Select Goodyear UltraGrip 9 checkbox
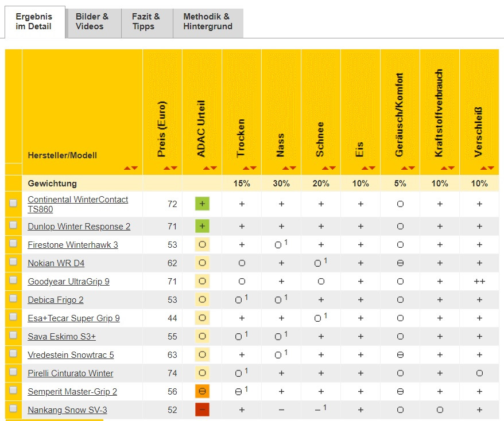Image resolution: width=504 pixels, height=421 pixels. (x=13, y=280)
